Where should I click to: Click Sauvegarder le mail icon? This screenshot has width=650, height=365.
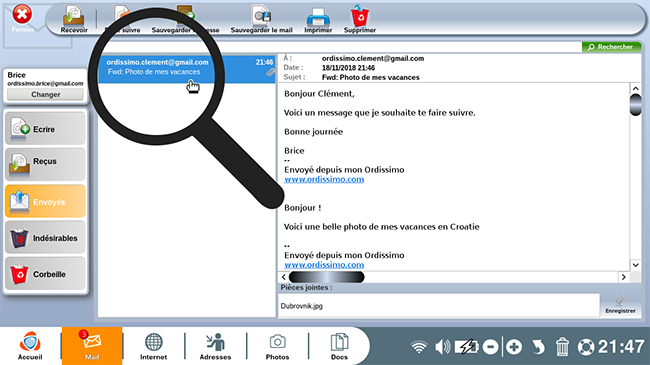tap(262, 19)
